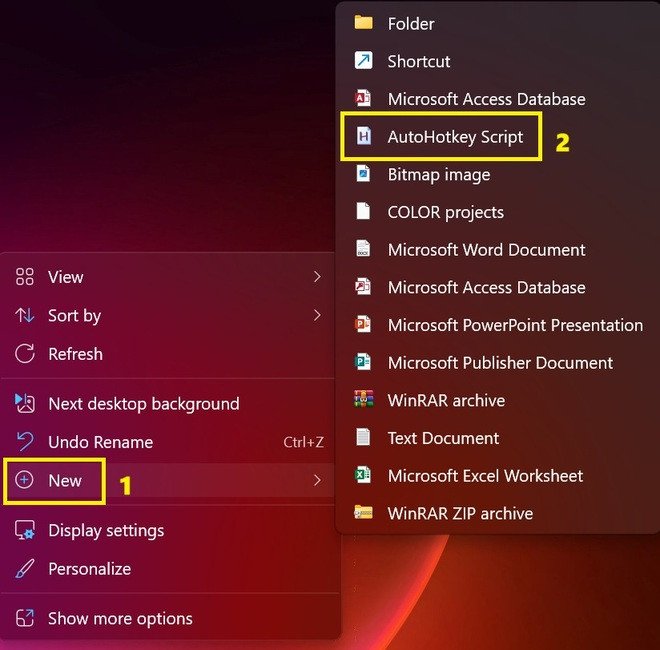
Task: Choose Microsoft Excel Worksheet
Action: click(497, 476)
